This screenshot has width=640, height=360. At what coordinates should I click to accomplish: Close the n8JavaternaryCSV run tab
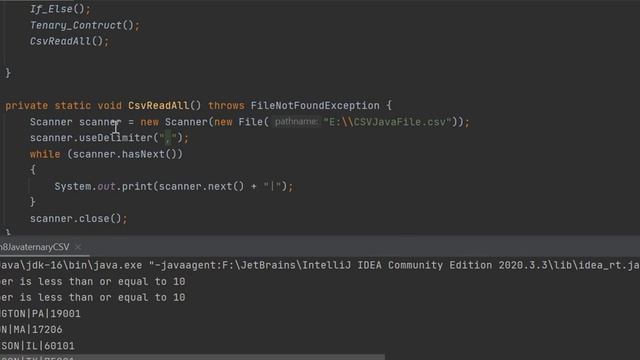pos(78,247)
